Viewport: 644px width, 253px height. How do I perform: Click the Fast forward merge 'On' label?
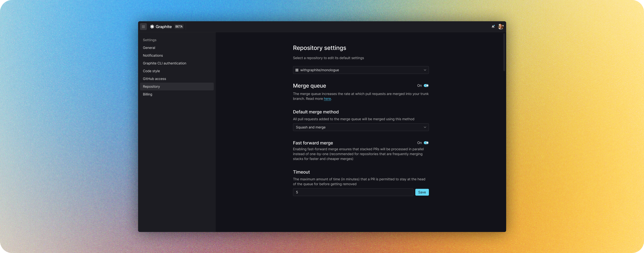click(x=419, y=143)
